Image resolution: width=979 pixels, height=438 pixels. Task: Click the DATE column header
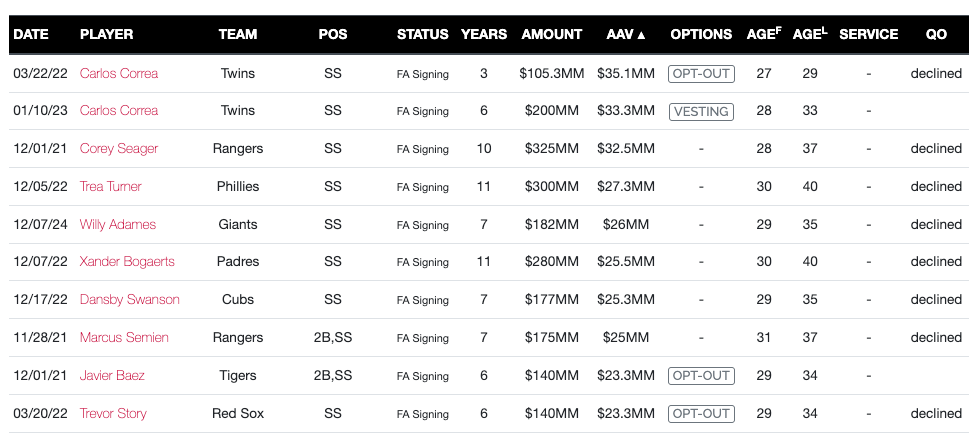click(x=30, y=34)
